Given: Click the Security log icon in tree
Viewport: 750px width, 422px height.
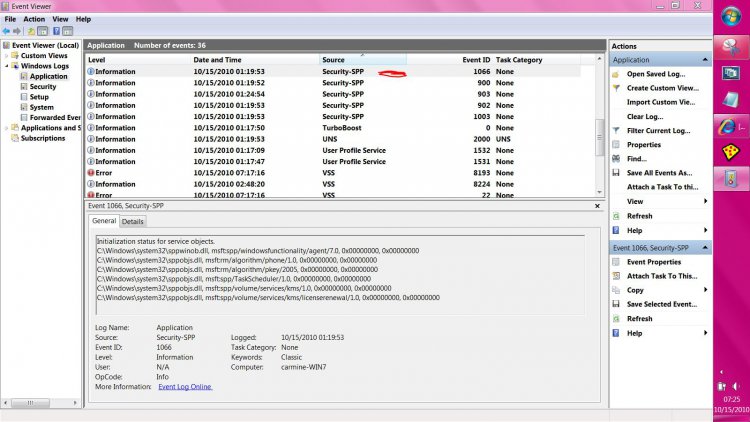Looking at the screenshot, I should (x=24, y=87).
